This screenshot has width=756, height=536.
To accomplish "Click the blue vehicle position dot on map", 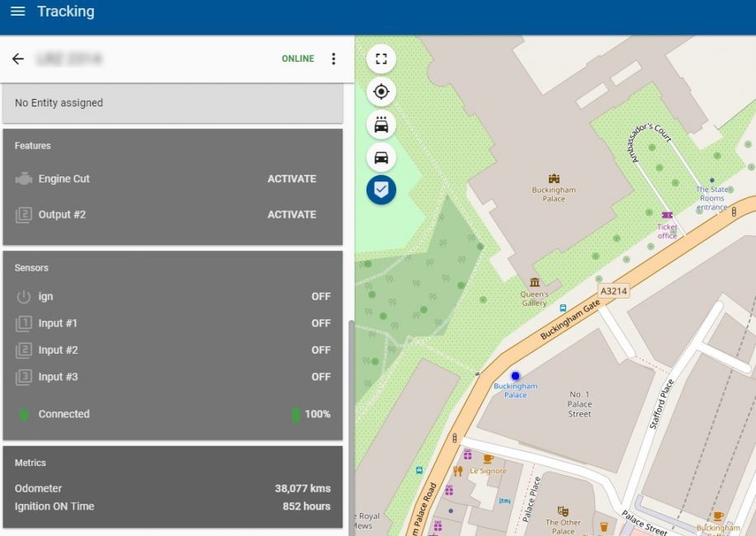I will (515, 376).
